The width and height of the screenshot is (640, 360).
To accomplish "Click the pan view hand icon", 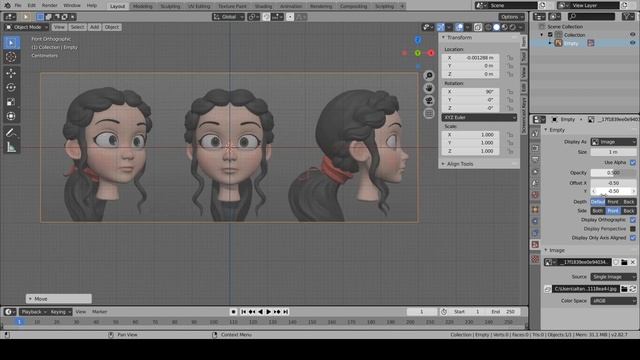I will click(429, 88).
